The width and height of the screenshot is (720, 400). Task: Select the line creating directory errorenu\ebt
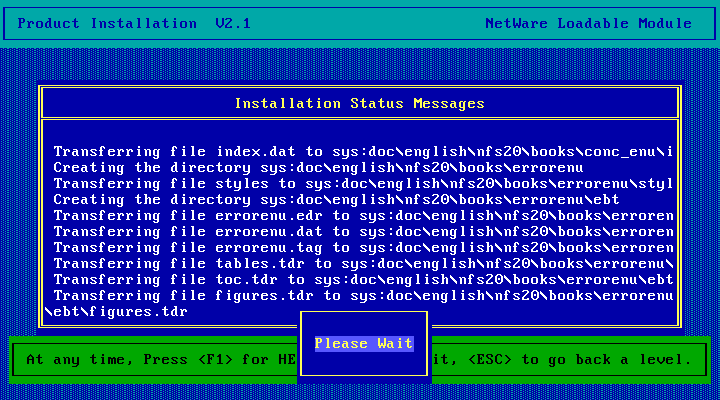coord(336,200)
